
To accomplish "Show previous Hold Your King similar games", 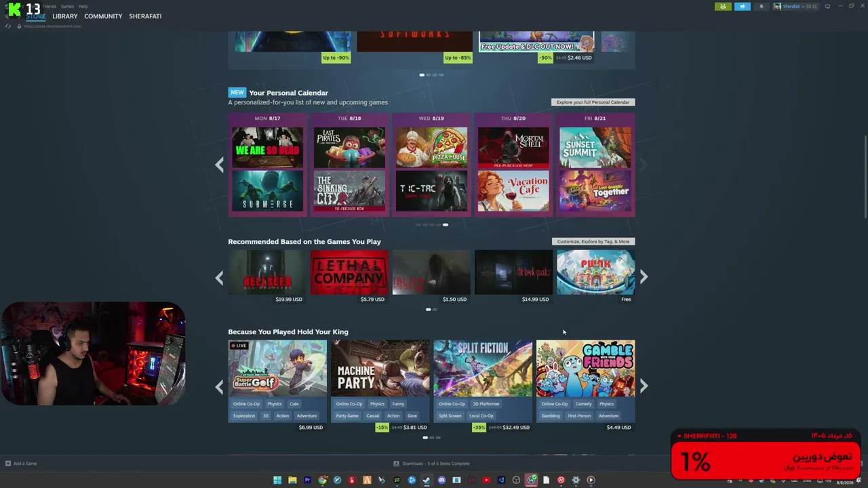I will tap(219, 386).
